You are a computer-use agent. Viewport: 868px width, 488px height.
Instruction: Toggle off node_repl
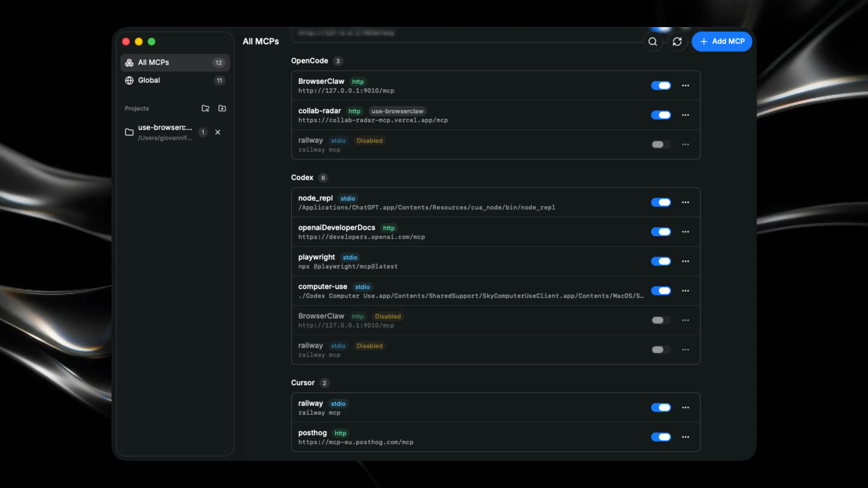point(661,203)
